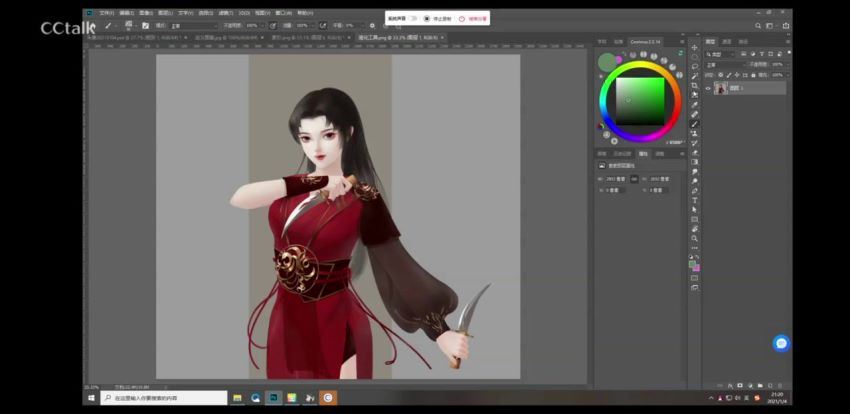The image size is (850, 414).
Task: Click the 停止录制 button
Action: click(437, 18)
